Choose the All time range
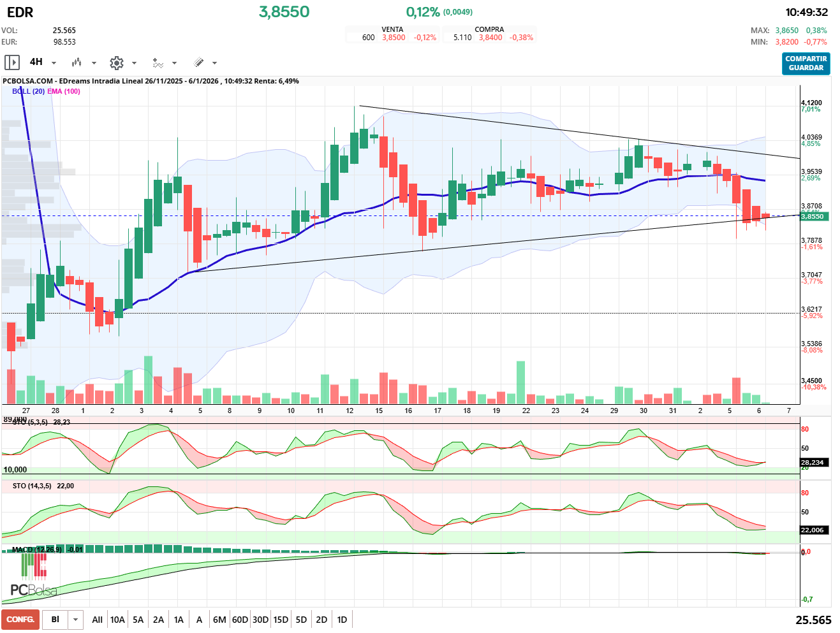This screenshot has height=633, width=840. [x=97, y=620]
